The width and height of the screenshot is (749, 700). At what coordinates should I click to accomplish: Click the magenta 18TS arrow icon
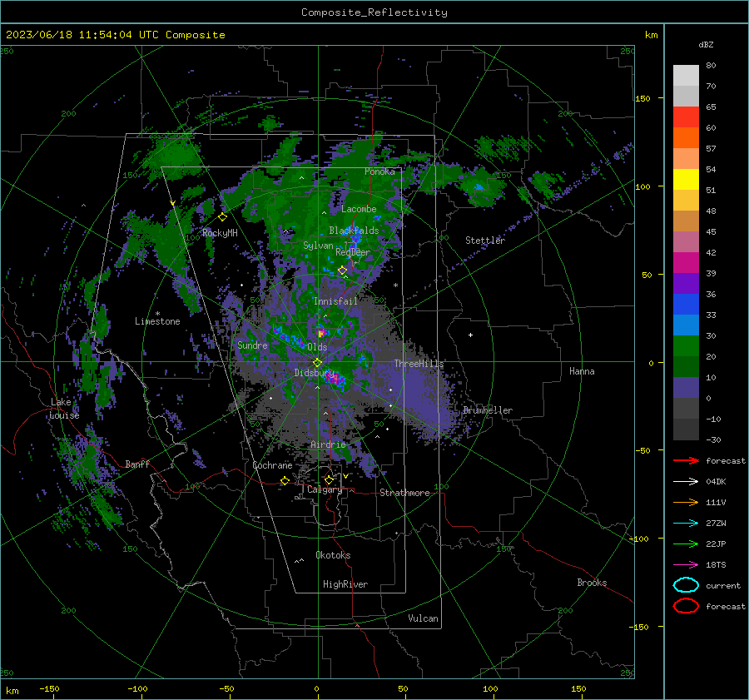click(686, 565)
